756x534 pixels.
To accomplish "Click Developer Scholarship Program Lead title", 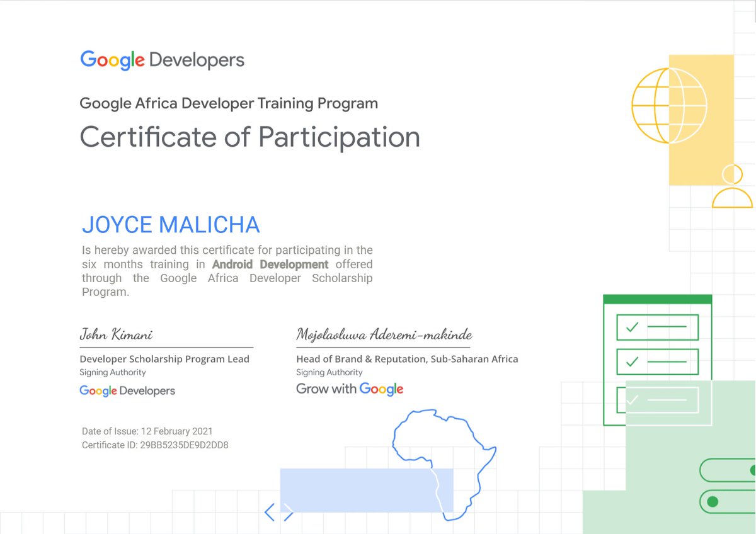I will click(164, 360).
